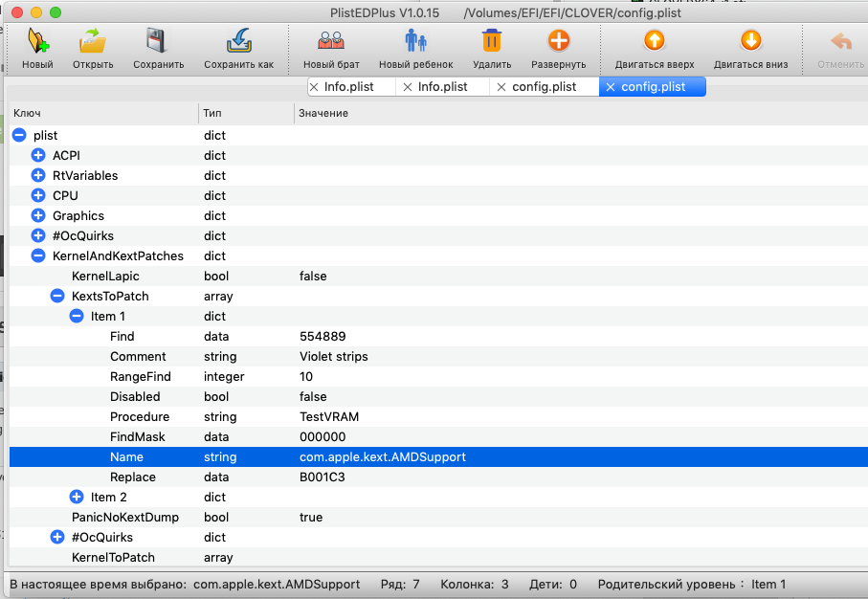Collapse the plist root node
The height and width of the screenshot is (599, 868).
(19, 135)
